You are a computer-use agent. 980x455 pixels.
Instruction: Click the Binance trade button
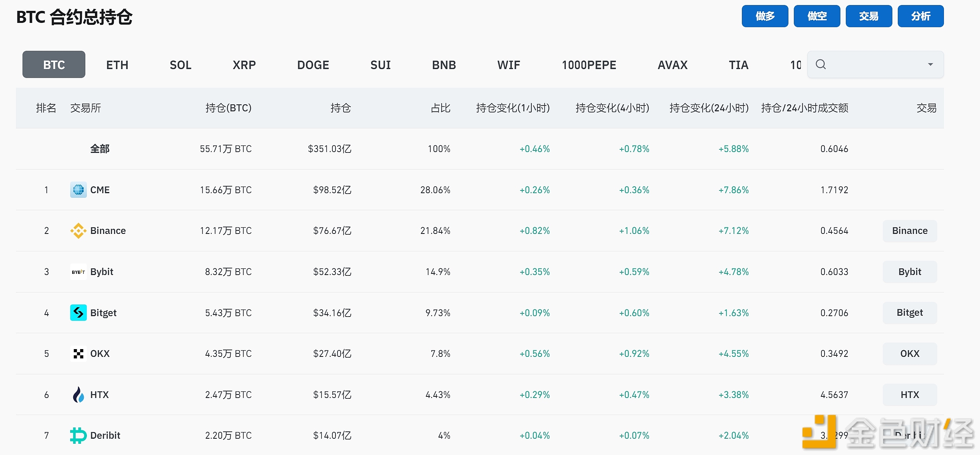910,231
